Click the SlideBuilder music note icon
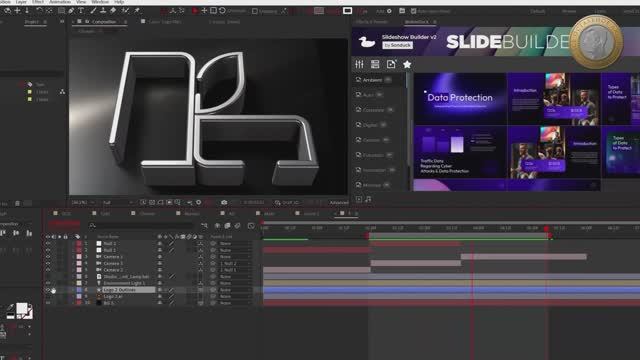 pos(368,199)
